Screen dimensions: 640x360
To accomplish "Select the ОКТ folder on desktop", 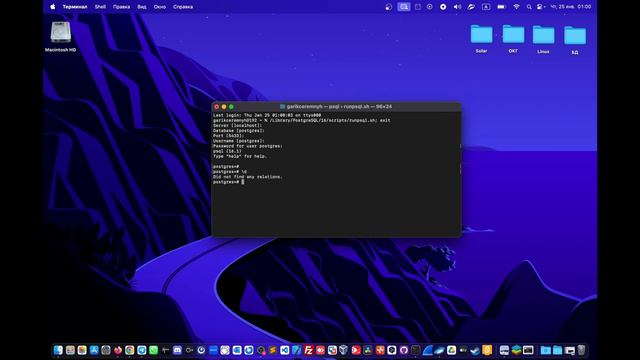I will pyautogui.click(x=513, y=39).
